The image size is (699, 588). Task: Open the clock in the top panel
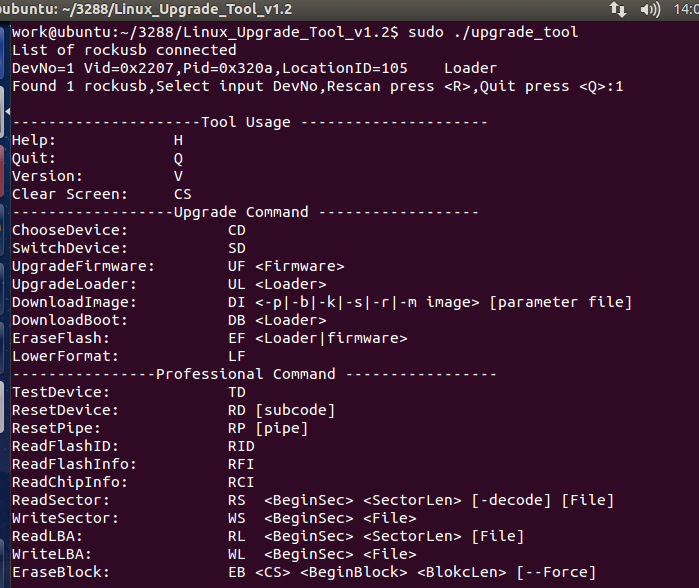coord(686,9)
